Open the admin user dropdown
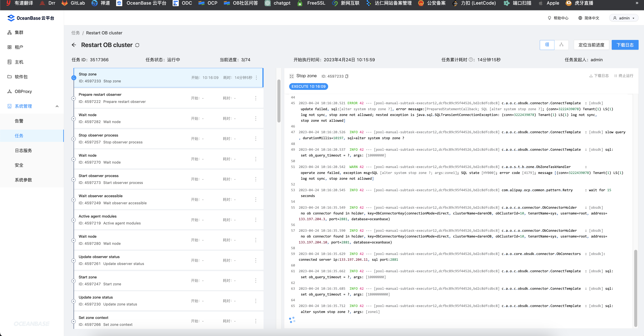 tap(624, 18)
